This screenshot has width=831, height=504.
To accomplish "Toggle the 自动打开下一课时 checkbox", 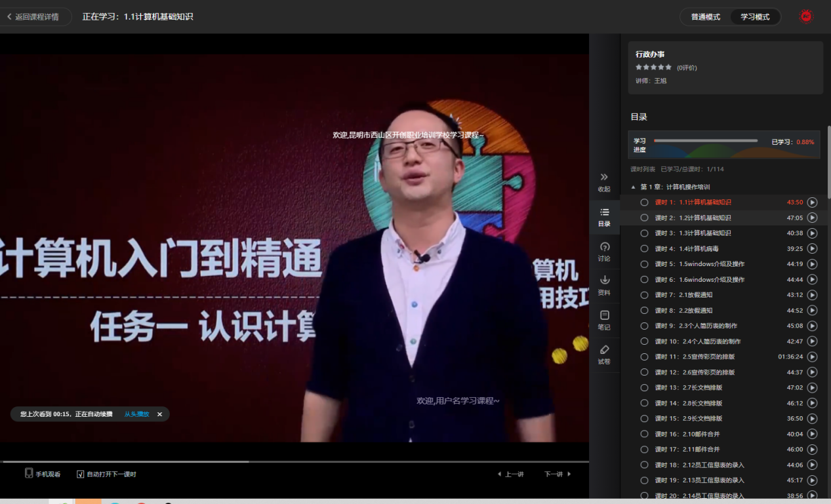I will (81, 474).
